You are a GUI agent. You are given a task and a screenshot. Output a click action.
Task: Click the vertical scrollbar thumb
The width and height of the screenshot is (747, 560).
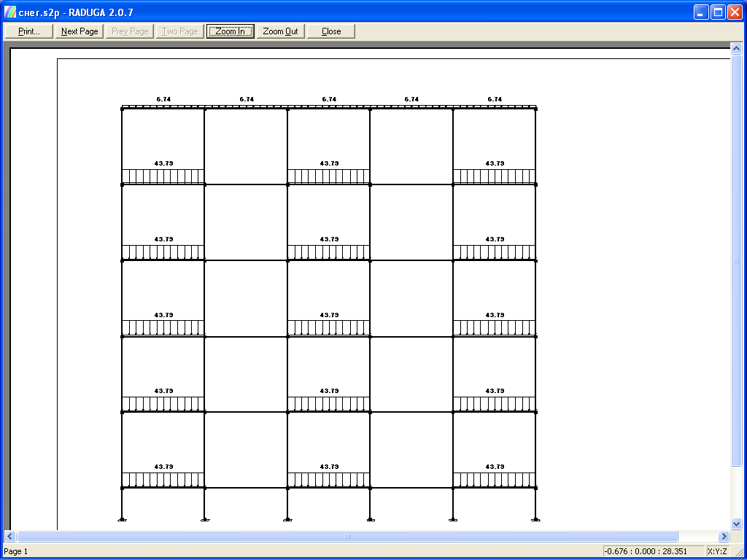(x=736, y=260)
